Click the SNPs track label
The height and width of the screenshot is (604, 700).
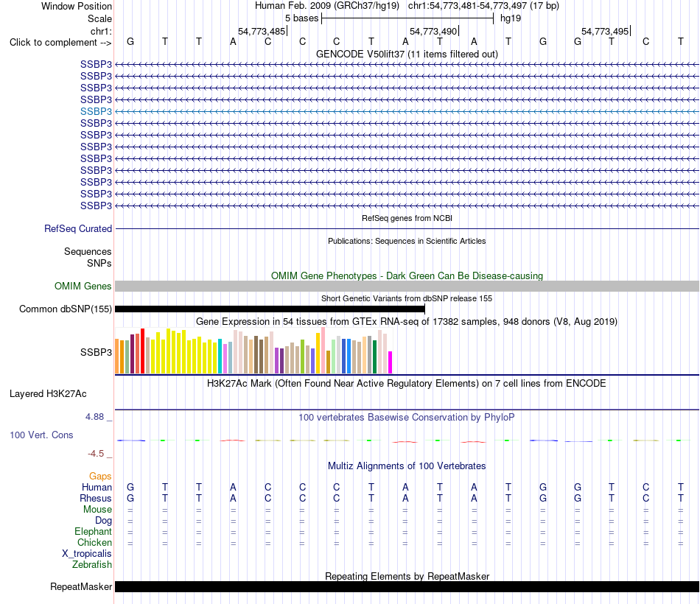click(x=99, y=264)
